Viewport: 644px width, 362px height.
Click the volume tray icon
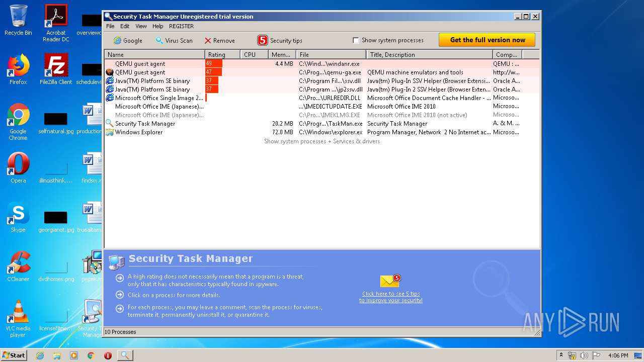[x=584, y=355]
